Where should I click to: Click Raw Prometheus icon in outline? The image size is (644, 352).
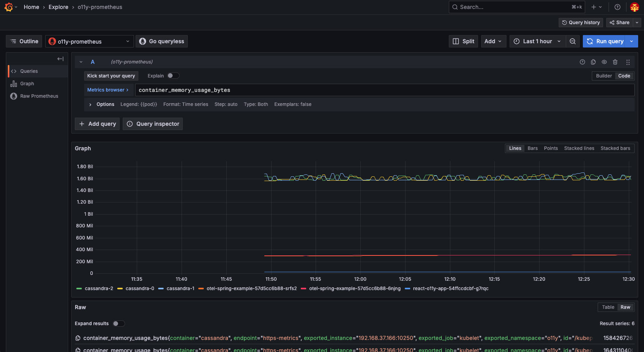[14, 96]
